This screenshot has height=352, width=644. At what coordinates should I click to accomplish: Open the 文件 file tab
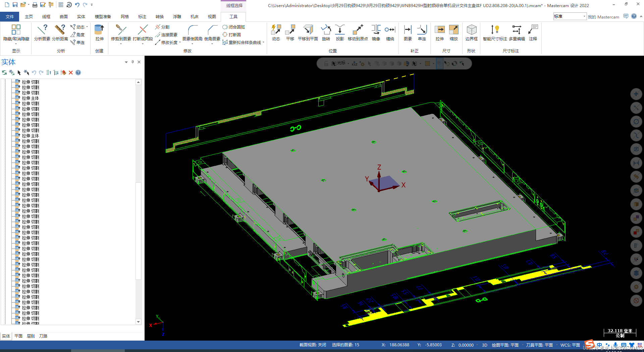click(x=10, y=16)
